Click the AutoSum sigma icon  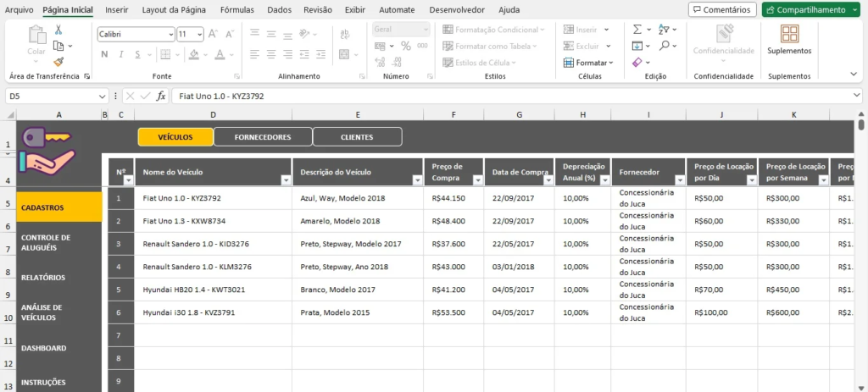tap(637, 29)
